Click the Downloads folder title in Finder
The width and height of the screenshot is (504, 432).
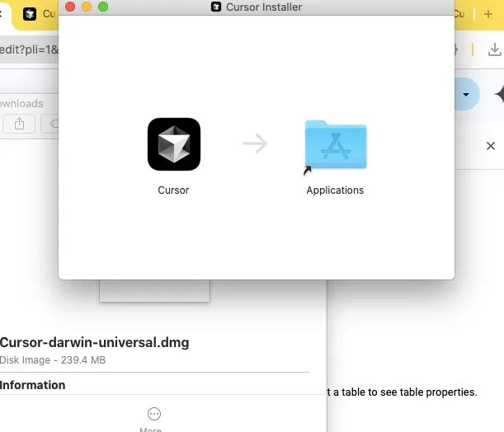pos(21,103)
